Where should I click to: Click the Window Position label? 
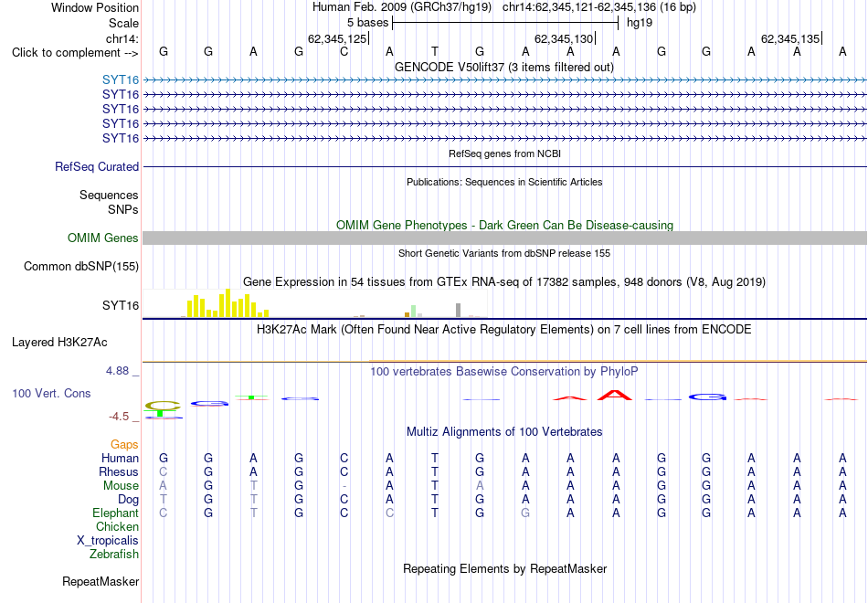[x=95, y=7]
